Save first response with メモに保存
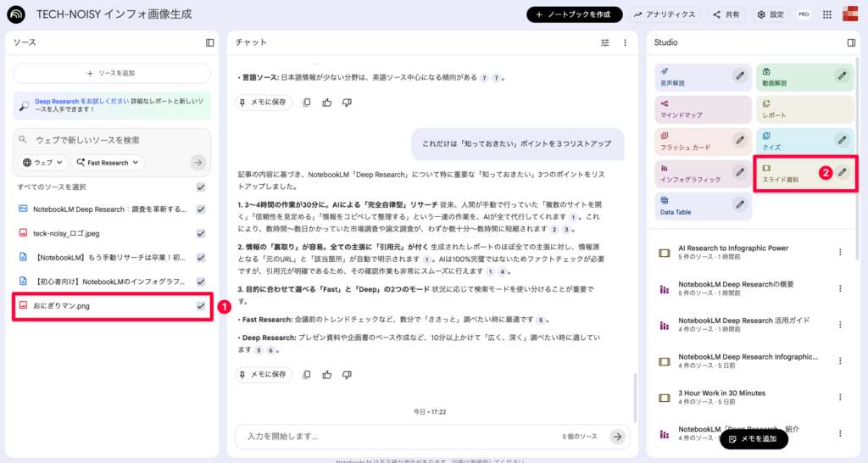 (264, 103)
